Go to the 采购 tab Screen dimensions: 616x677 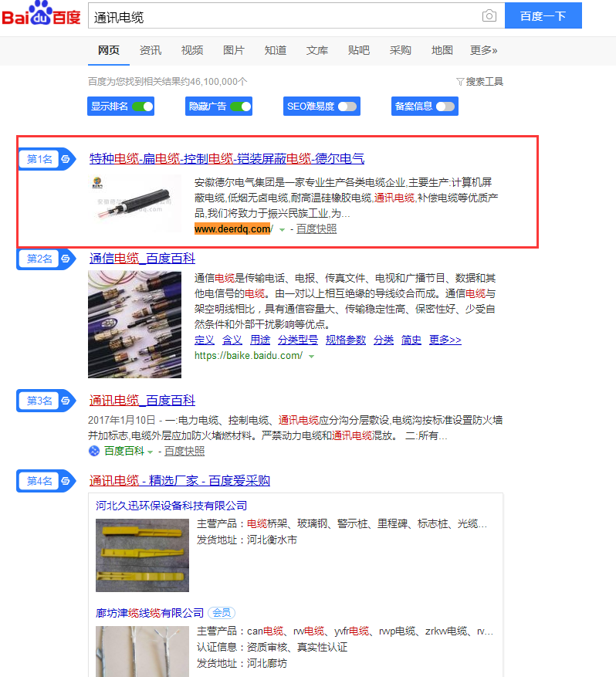pyautogui.click(x=400, y=50)
